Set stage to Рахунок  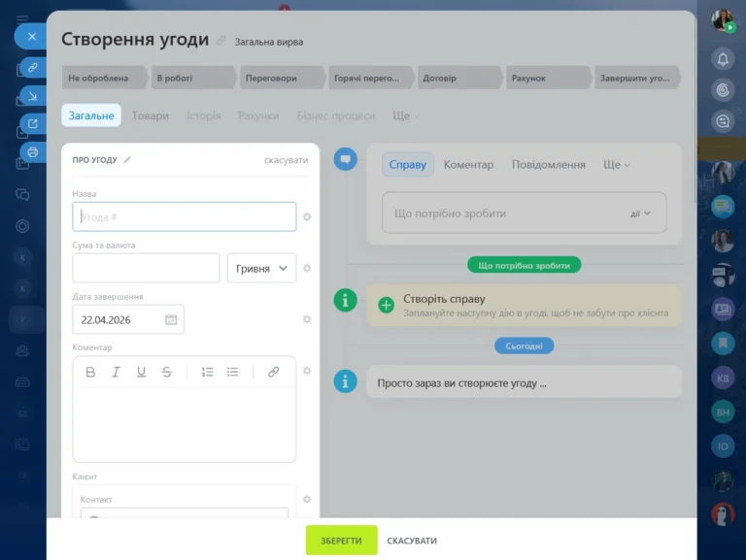(x=549, y=78)
